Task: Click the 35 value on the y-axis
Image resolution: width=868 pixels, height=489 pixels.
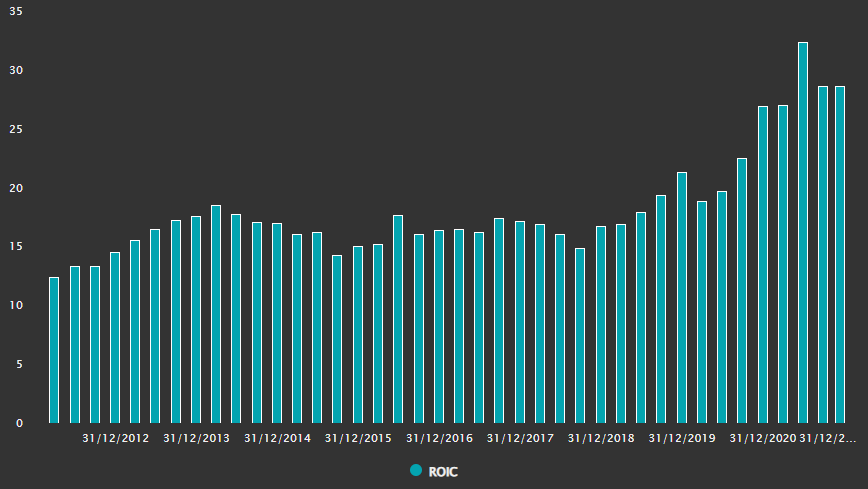Action: (16, 11)
